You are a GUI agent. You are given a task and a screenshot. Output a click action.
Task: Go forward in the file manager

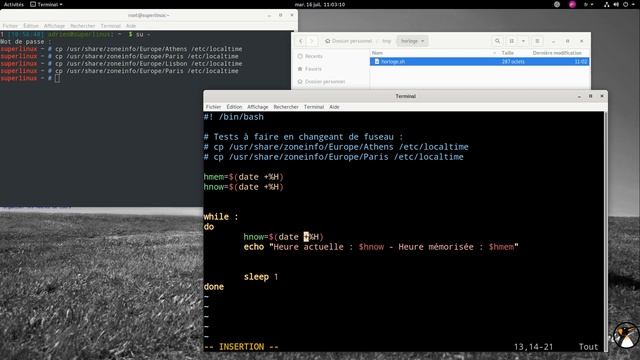[x=311, y=41]
